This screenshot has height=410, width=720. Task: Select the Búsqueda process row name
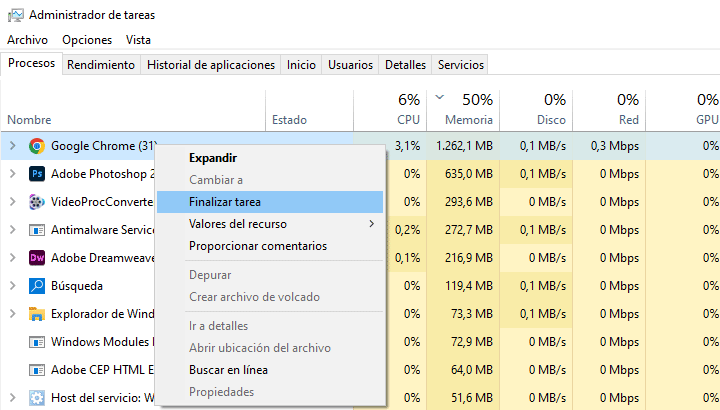pyautogui.click(x=77, y=286)
